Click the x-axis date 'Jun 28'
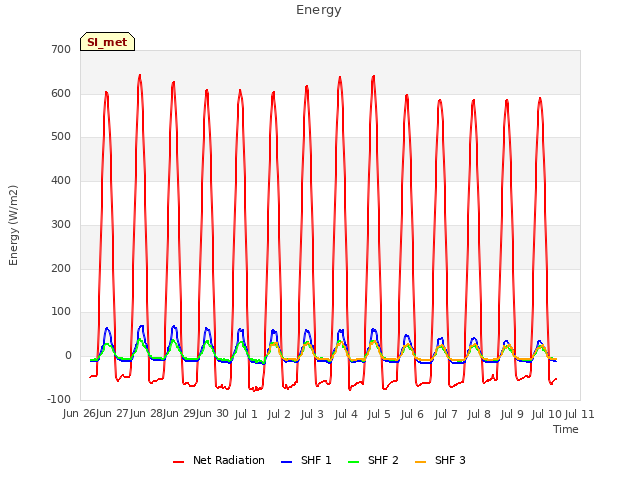Screen dimensions: 640x480 pos(146,414)
